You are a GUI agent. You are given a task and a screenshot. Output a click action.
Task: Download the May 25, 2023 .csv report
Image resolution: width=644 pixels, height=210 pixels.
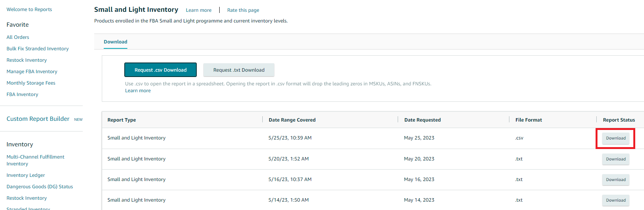pyautogui.click(x=615, y=138)
